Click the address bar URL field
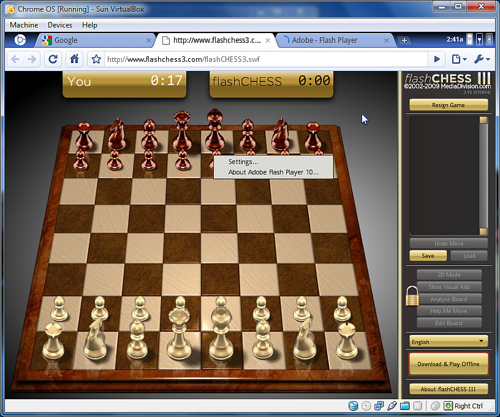The image size is (500, 417). [x=266, y=59]
